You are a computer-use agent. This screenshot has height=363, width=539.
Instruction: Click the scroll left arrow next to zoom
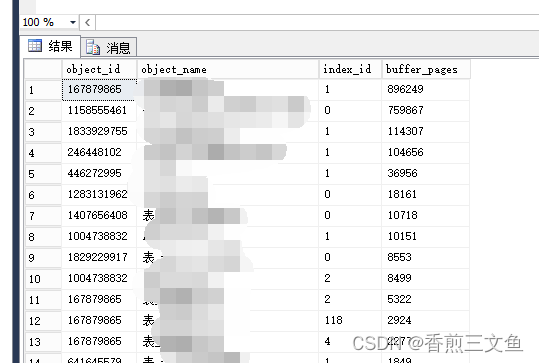tap(87, 23)
